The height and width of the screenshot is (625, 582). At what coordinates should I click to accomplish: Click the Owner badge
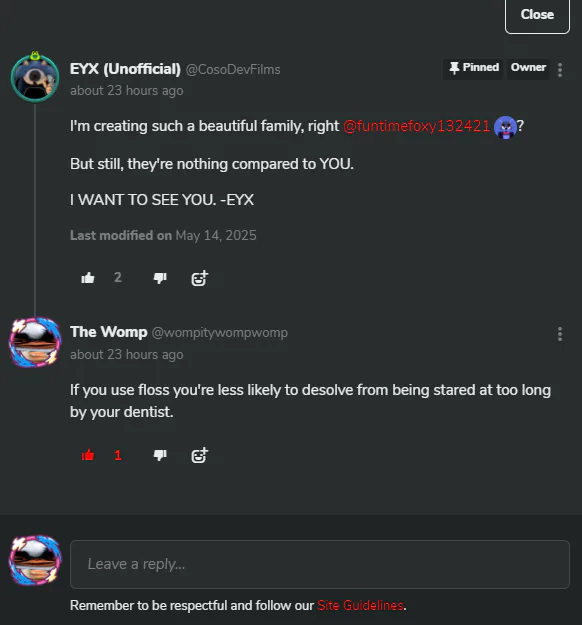pyautogui.click(x=528, y=68)
